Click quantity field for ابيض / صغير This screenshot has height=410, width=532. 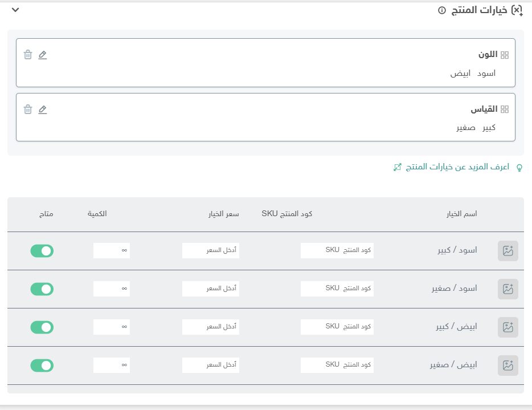coord(112,365)
